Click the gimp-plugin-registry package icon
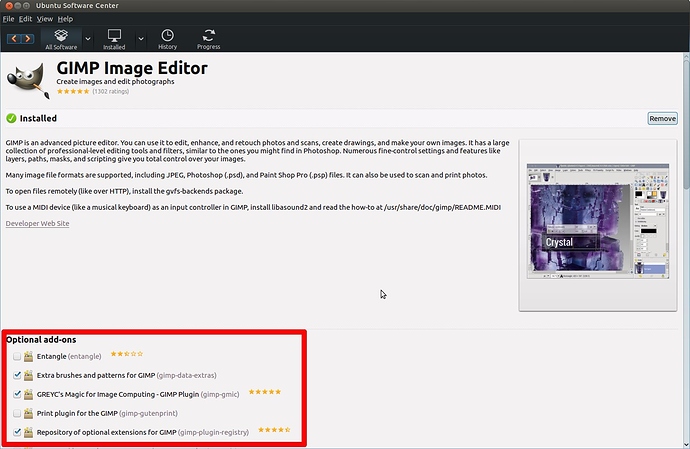The height and width of the screenshot is (449, 690). [29, 432]
